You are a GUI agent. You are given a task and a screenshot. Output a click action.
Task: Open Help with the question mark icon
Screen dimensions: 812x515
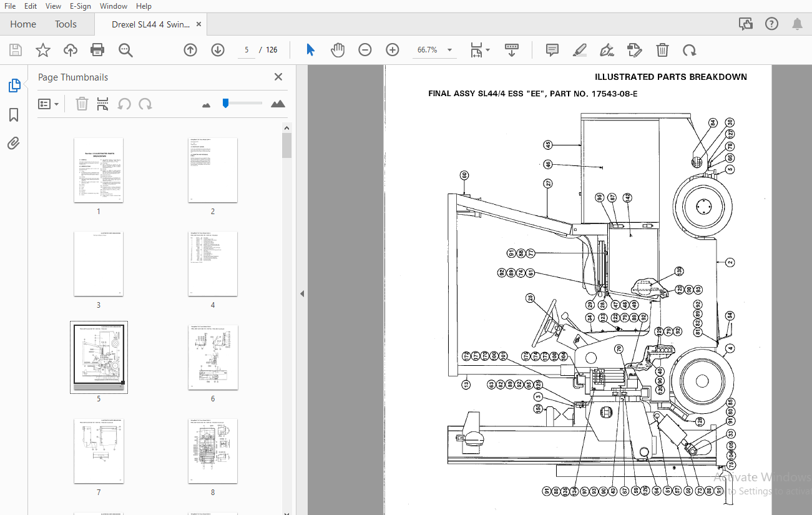[x=771, y=24]
